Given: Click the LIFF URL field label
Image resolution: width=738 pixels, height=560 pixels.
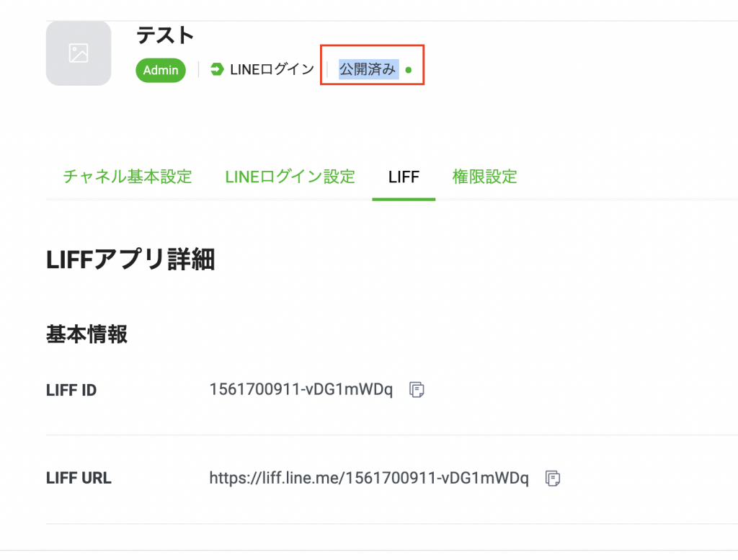Looking at the screenshot, I should 79,478.
